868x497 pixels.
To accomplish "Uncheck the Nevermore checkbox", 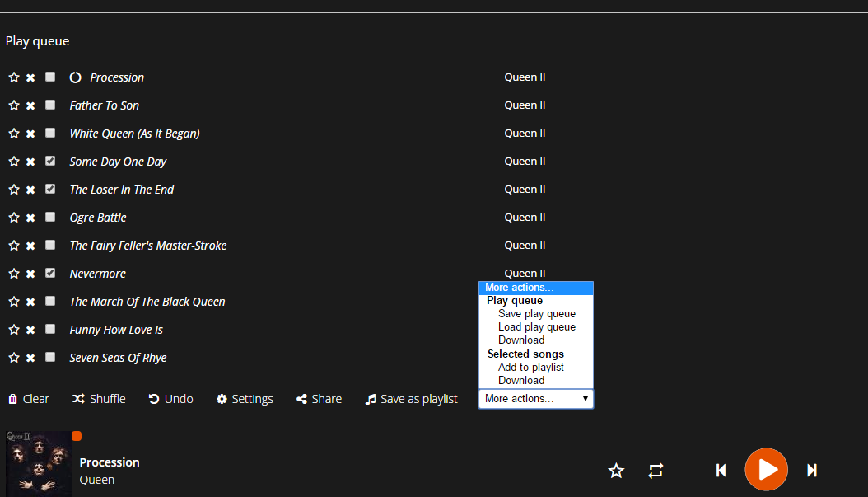I will (50, 273).
